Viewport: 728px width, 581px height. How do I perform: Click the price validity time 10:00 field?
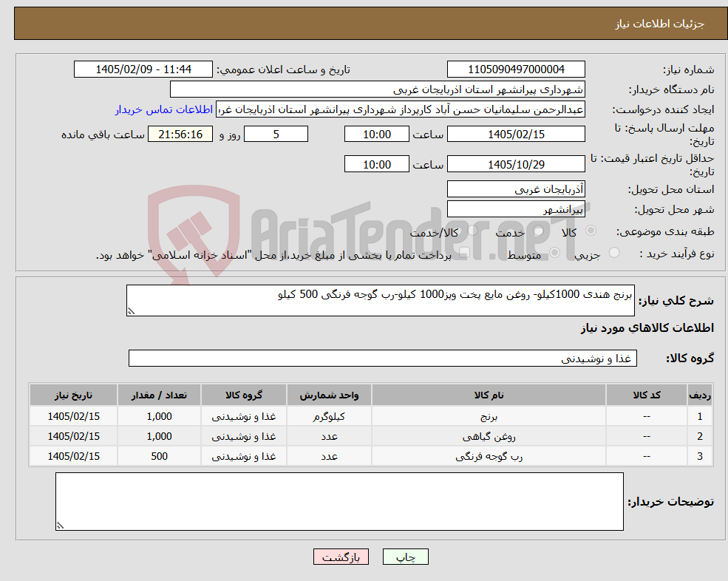[x=376, y=164]
